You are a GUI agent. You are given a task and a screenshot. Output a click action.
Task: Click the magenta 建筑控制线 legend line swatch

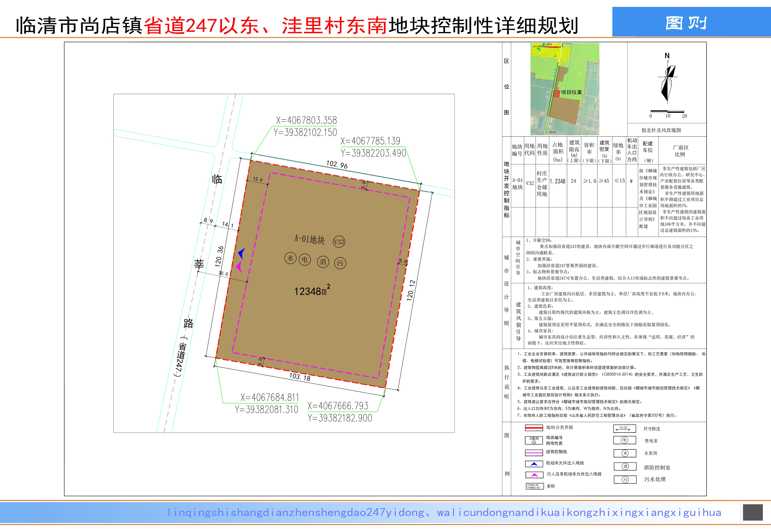pyautogui.click(x=534, y=453)
